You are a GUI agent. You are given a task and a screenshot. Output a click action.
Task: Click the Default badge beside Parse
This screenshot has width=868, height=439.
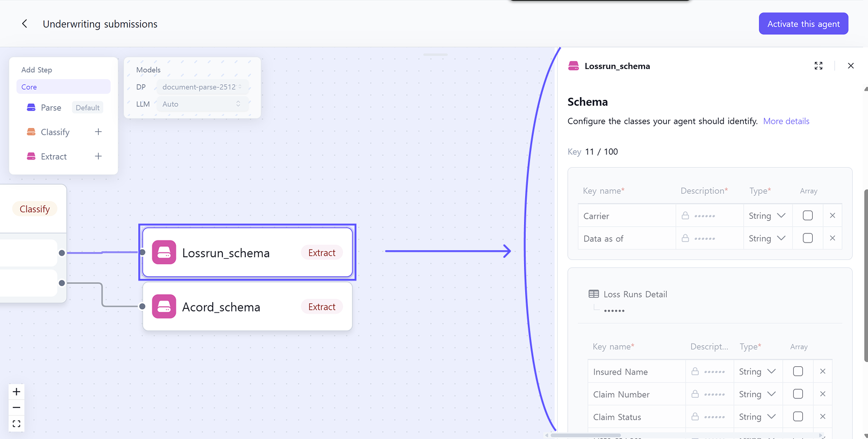pos(87,107)
